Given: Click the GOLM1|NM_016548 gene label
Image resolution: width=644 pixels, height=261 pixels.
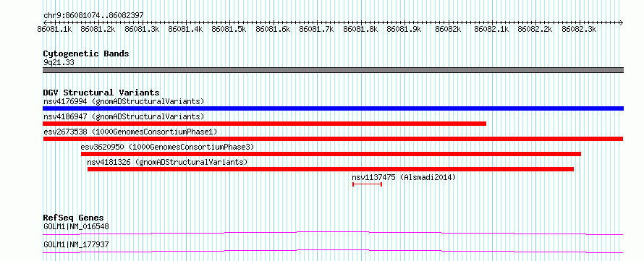Looking at the screenshot, I should pyautogui.click(x=76, y=226).
